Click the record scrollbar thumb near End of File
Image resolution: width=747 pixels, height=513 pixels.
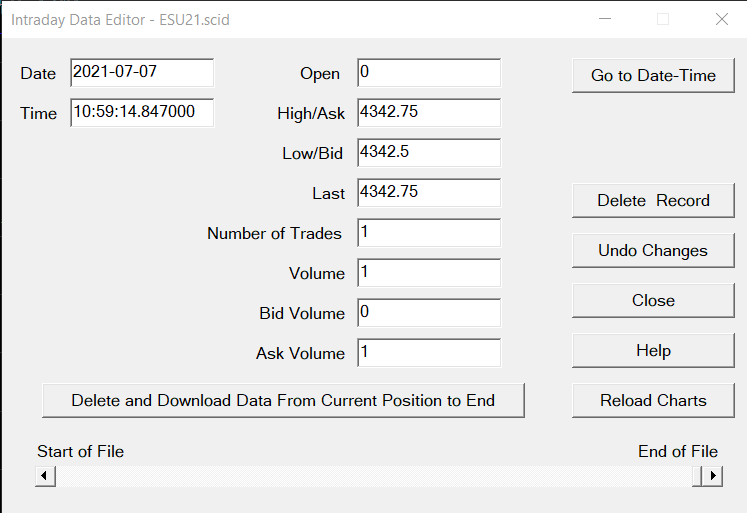pyautogui.click(x=697, y=476)
